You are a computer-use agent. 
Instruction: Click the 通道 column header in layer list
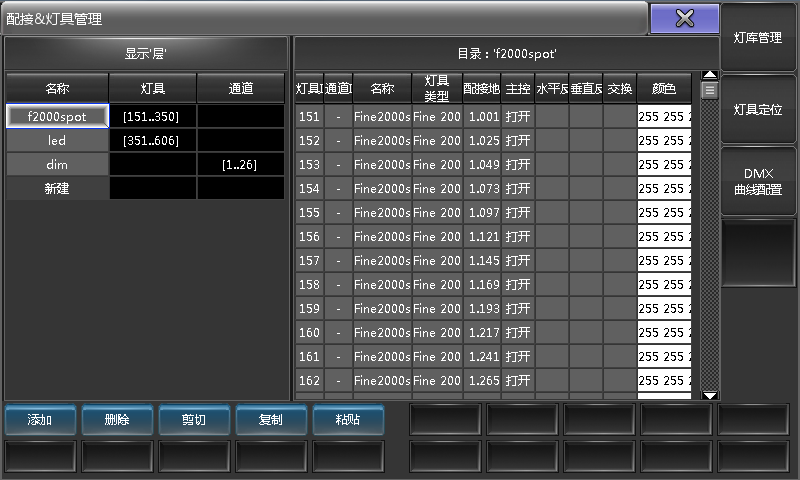(240, 88)
